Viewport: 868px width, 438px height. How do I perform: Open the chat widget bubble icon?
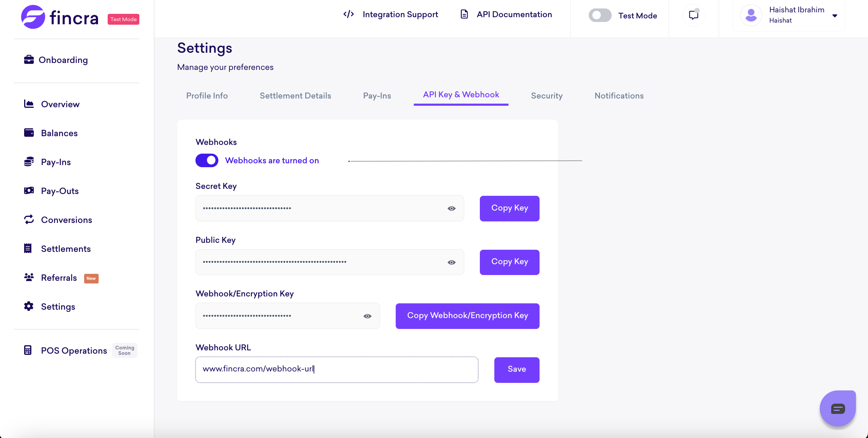(838, 409)
